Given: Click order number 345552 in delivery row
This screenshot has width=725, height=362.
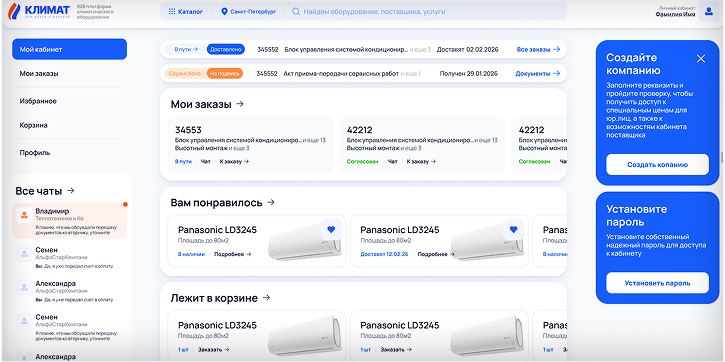Looking at the screenshot, I should pyautogui.click(x=268, y=49).
